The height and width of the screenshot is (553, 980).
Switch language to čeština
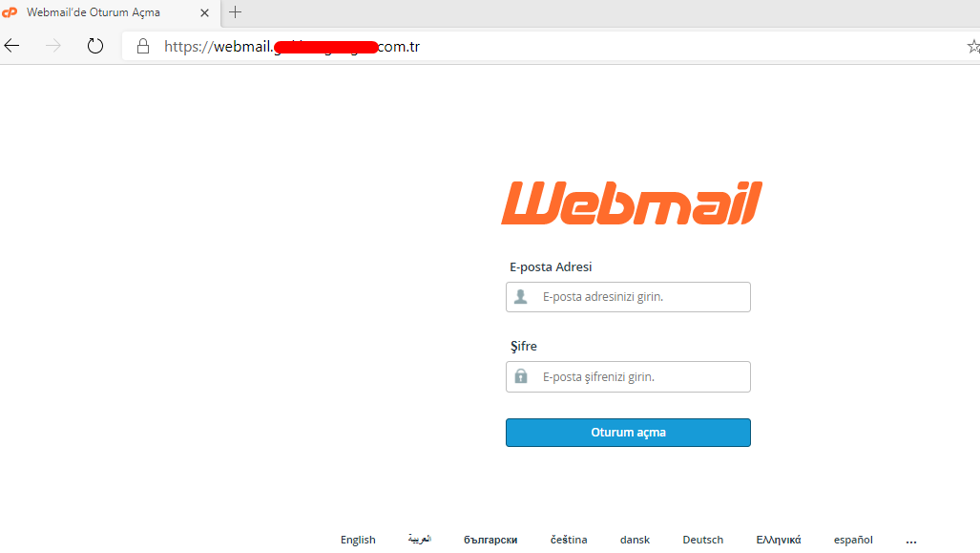[x=569, y=540]
